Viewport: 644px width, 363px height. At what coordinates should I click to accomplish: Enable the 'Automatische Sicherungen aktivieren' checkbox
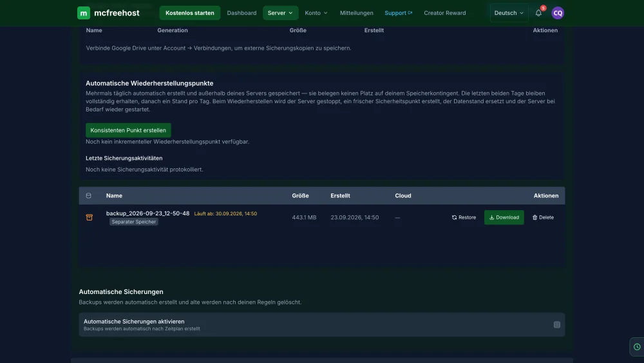pyautogui.click(x=556, y=324)
